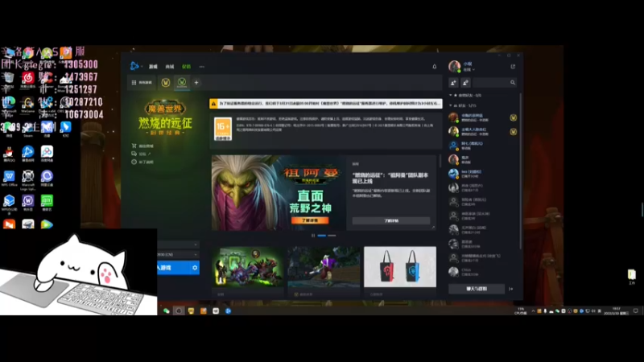
Task: Open the iQIYI green desktop icon
Action: (x=47, y=203)
